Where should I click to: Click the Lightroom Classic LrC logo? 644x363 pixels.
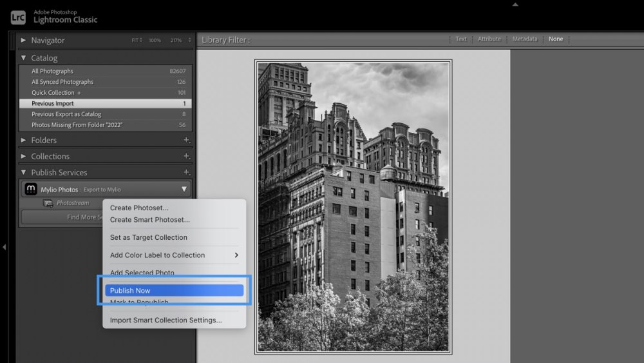point(18,17)
